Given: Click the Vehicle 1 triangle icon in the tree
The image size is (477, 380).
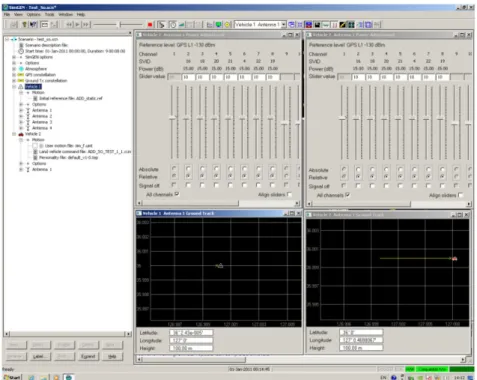Looking at the screenshot, I should coord(21,87).
